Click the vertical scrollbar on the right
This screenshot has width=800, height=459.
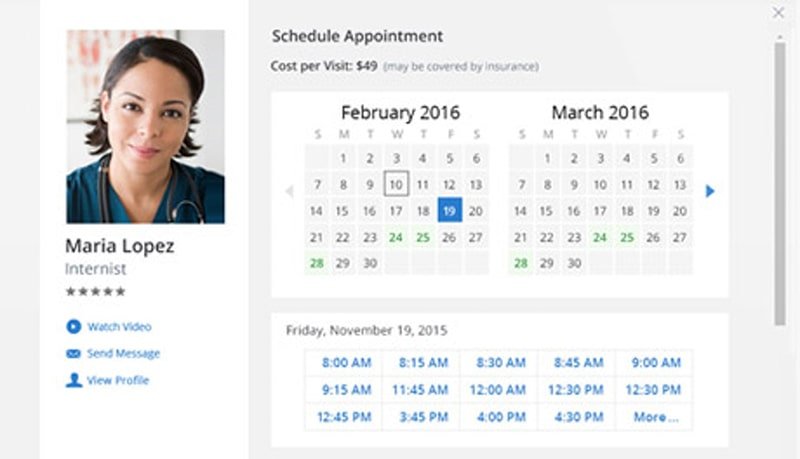click(780, 180)
